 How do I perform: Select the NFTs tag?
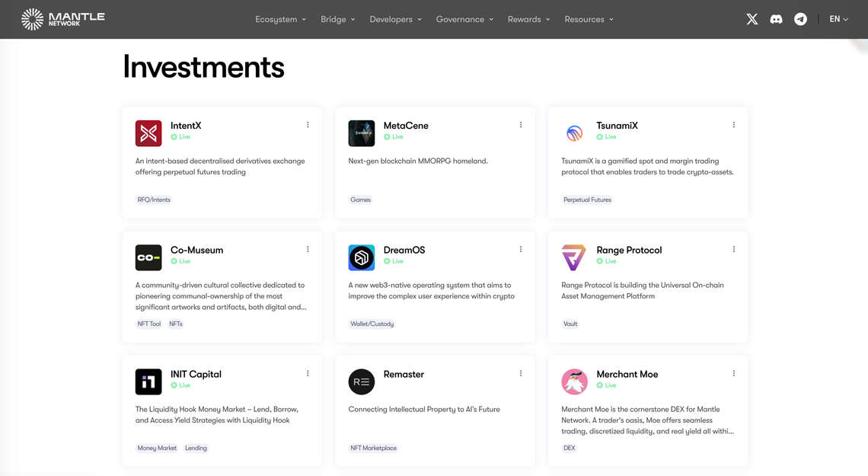tap(175, 324)
